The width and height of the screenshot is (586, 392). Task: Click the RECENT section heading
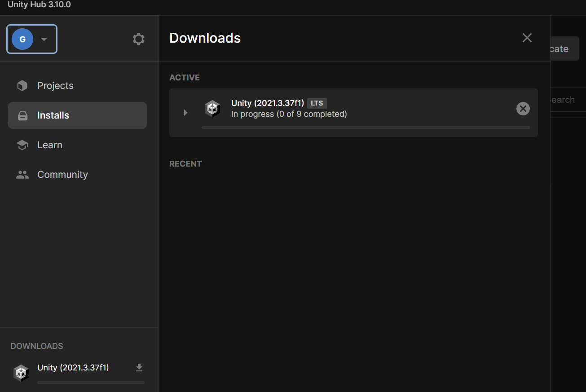click(185, 164)
